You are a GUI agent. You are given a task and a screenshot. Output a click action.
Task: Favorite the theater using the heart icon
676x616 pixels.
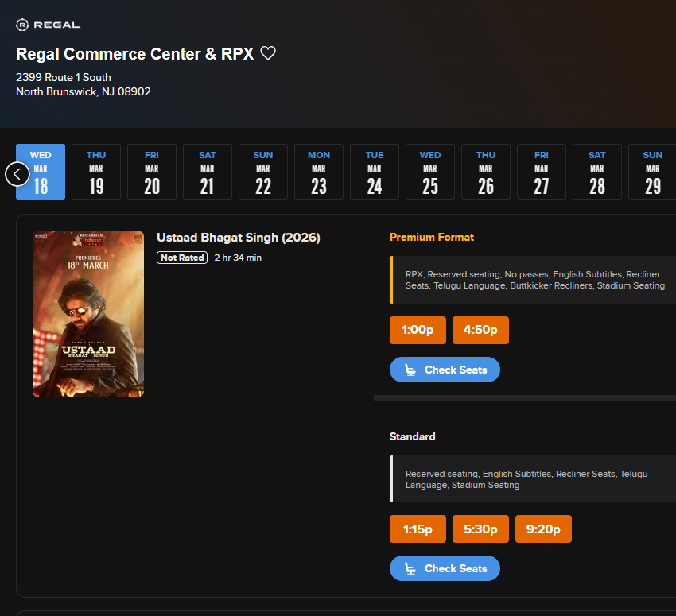coord(268,52)
